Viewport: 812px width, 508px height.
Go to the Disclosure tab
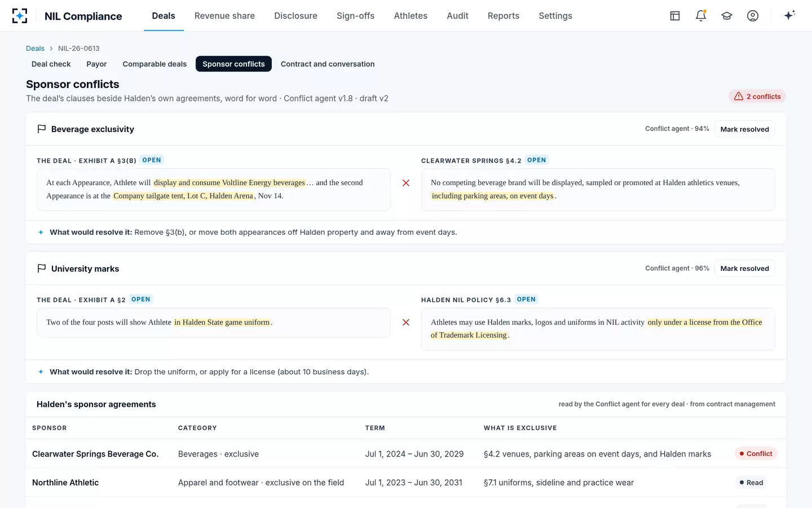[295, 16]
